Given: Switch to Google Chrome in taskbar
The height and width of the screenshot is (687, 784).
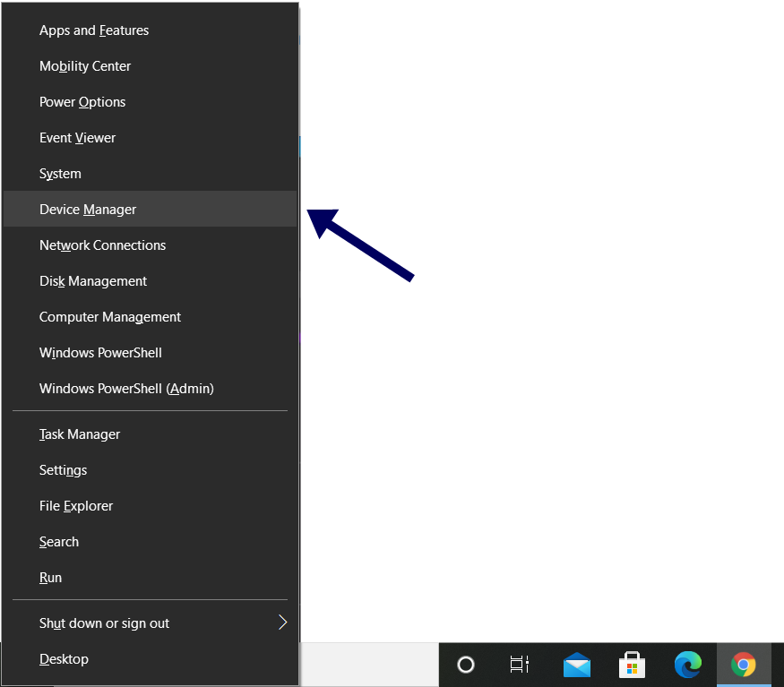Looking at the screenshot, I should (x=743, y=665).
